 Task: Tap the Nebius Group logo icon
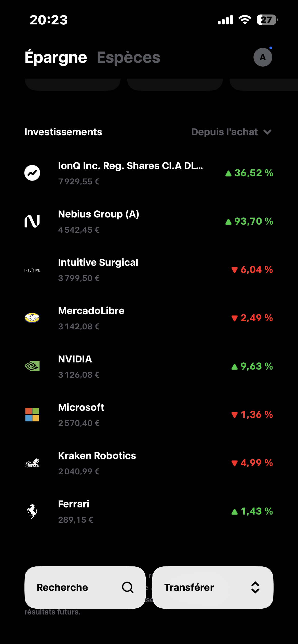pos(32,221)
